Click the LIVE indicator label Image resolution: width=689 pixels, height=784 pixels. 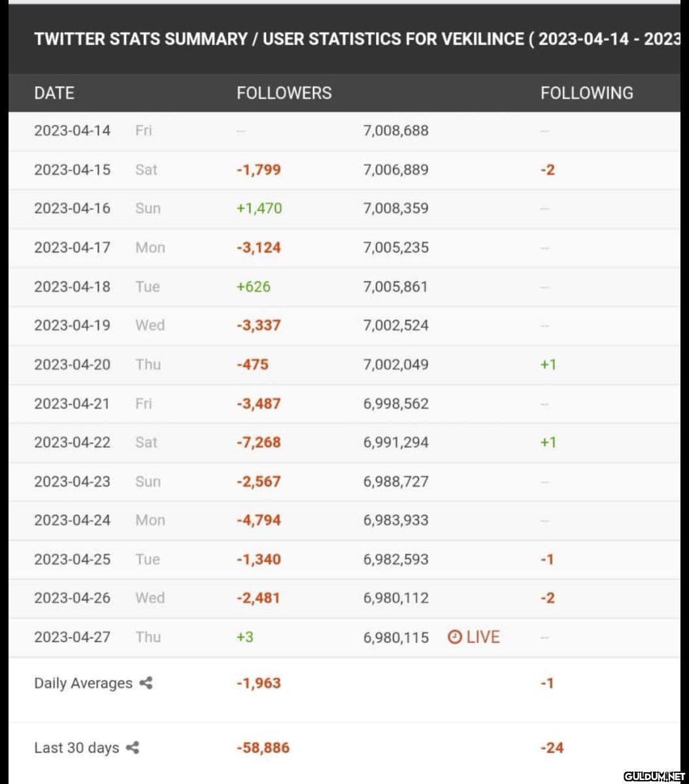pyautogui.click(x=483, y=637)
